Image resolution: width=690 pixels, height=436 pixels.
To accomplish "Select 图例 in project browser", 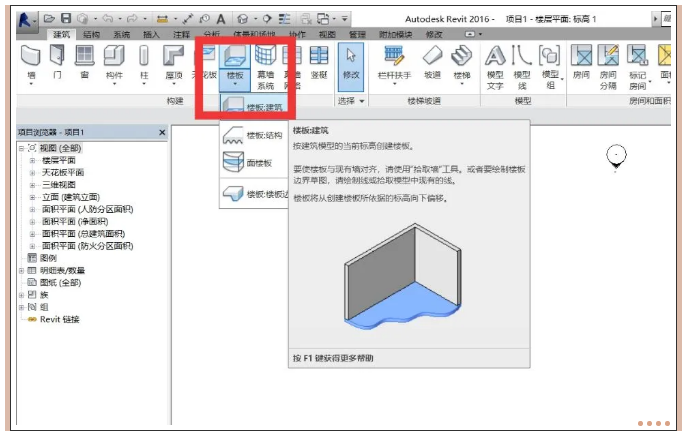I will point(48,258).
